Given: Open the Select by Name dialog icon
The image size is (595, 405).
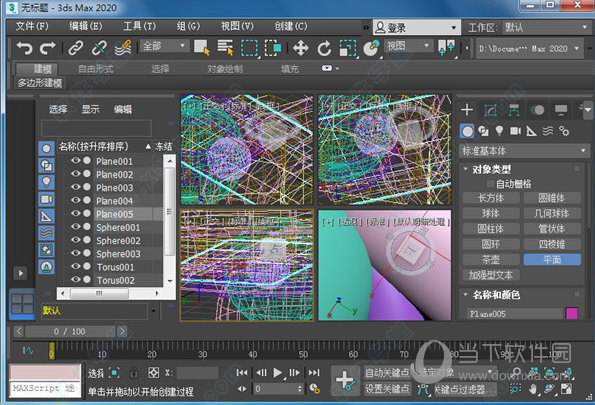Looking at the screenshot, I should click(x=225, y=48).
